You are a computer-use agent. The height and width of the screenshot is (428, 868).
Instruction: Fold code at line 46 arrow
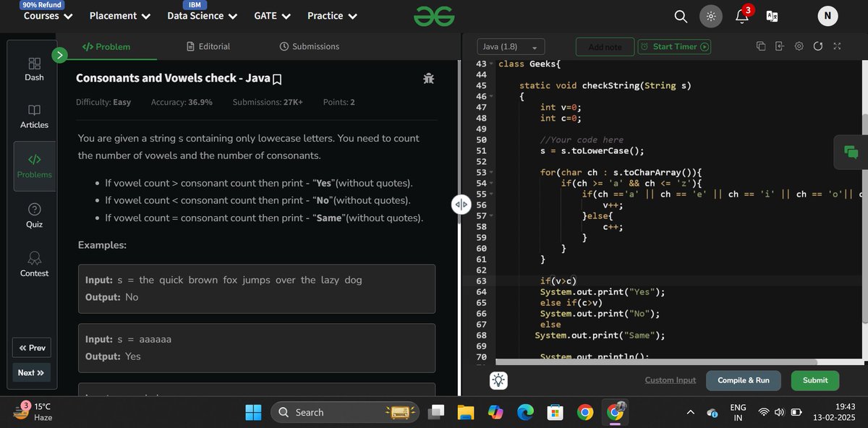(x=491, y=97)
